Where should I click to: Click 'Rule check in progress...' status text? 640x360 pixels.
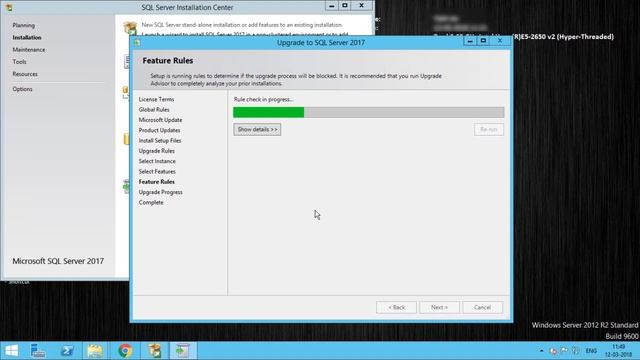[x=263, y=99]
